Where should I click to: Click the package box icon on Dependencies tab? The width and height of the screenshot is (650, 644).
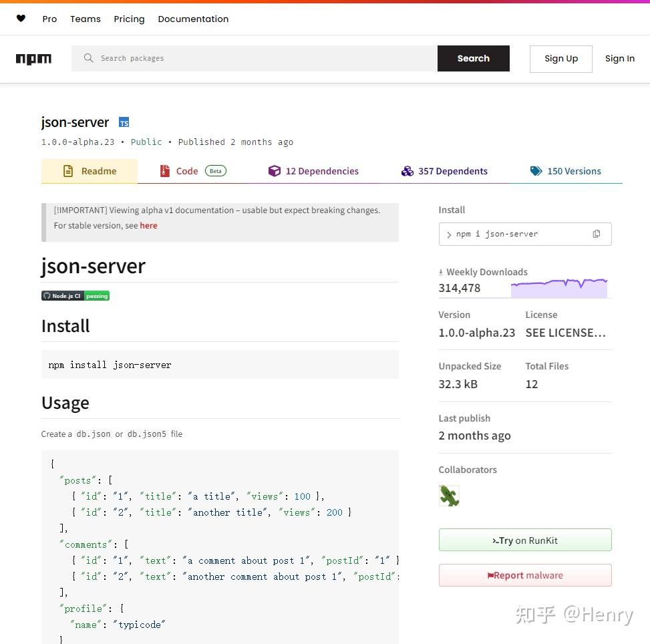tap(275, 171)
